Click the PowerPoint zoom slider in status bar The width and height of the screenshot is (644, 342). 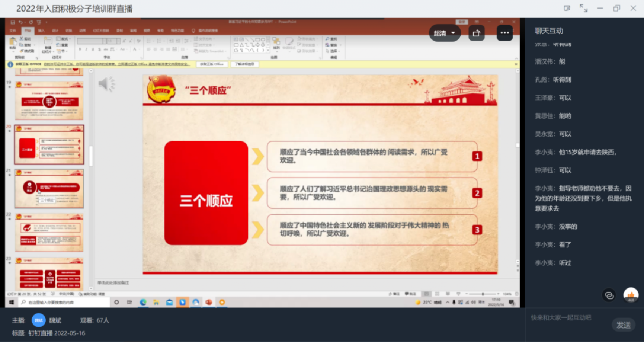tap(482, 294)
